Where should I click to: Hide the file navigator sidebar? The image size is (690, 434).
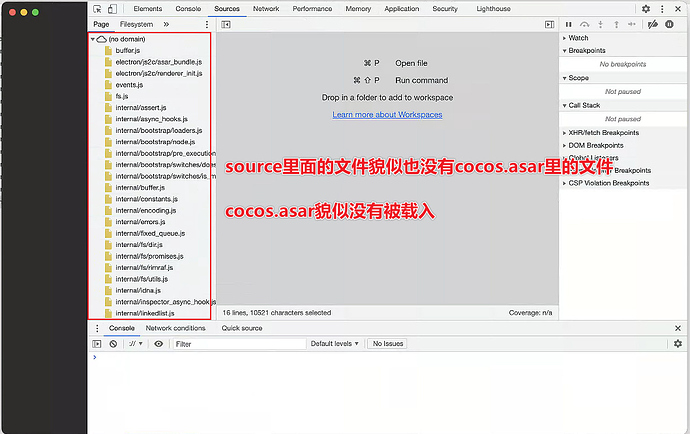point(226,25)
